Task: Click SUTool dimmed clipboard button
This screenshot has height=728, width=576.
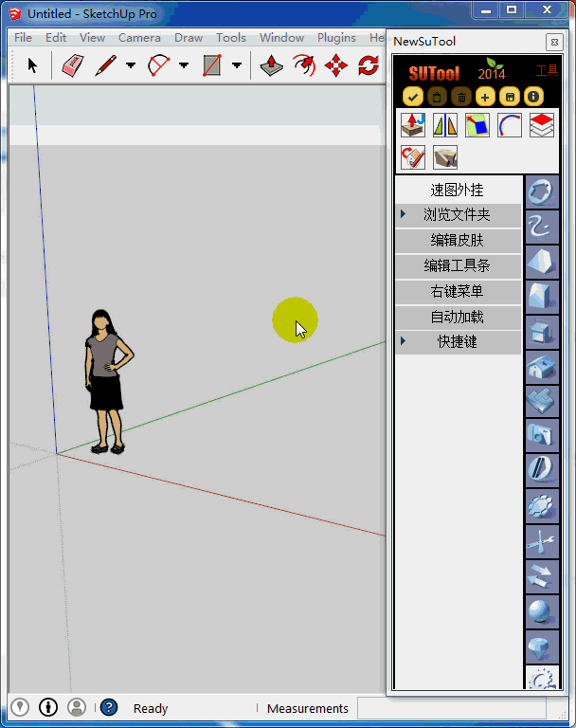Action: [437, 97]
